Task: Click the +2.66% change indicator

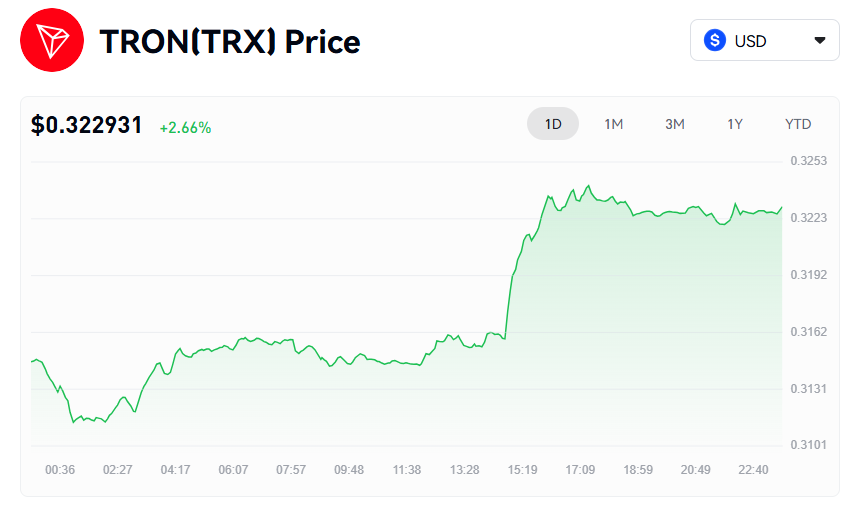Action: tap(185, 128)
